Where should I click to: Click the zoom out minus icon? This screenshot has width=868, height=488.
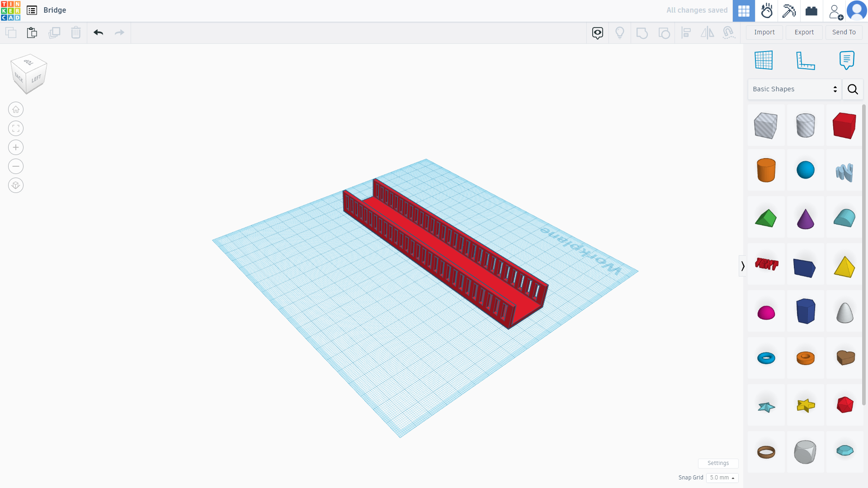click(x=16, y=166)
